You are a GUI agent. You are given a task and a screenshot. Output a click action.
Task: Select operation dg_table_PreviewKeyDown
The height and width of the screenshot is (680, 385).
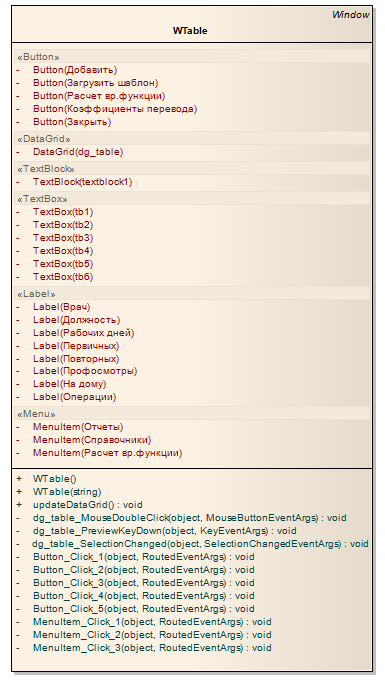pos(165,531)
